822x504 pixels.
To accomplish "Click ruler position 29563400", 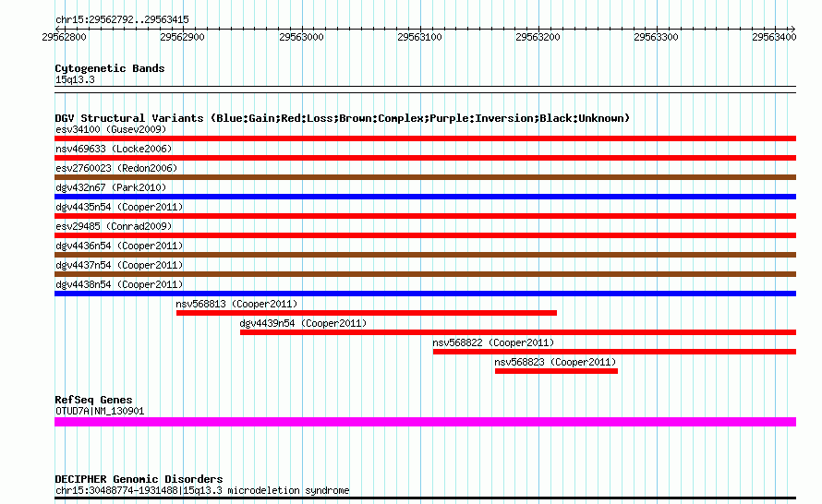I will click(x=774, y=37).
